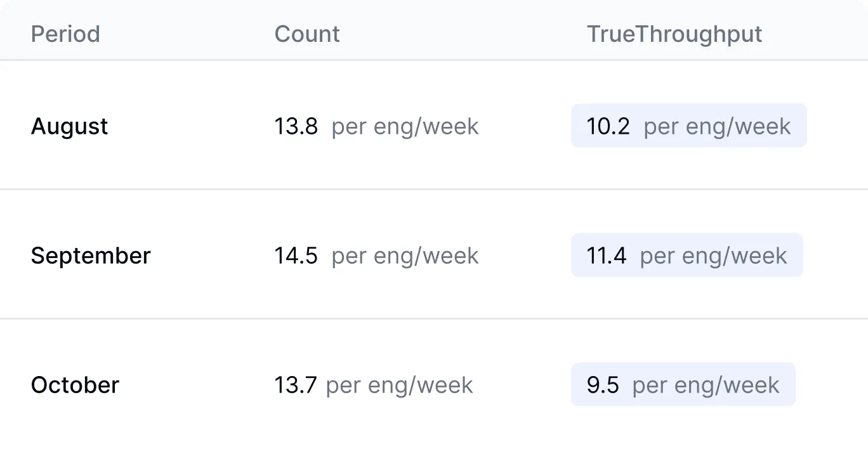This screenshot has height=449, width=868.
Task: Select the September period row label
Action: coord(91,256)
